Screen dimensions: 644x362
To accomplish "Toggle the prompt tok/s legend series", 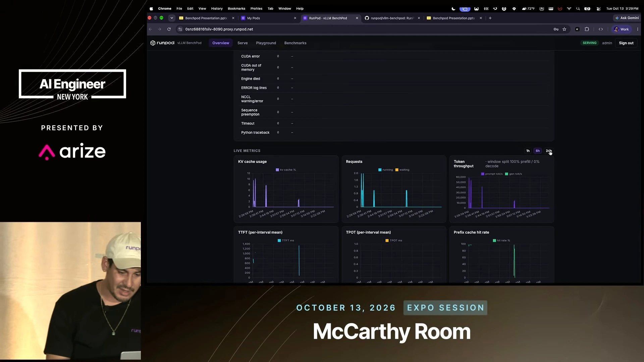I will click(x=492, y=174).
